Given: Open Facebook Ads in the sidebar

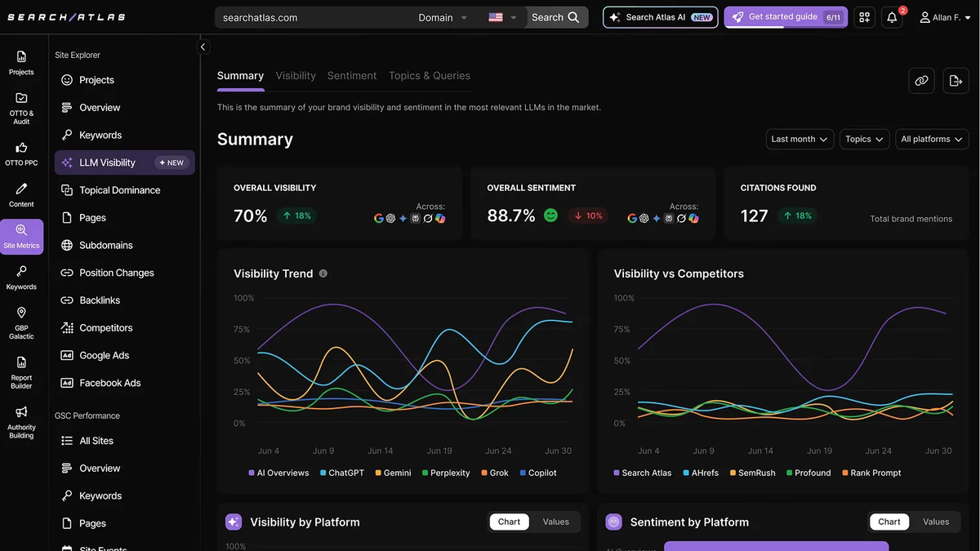Looking at the screenshot, I should click(x=124, y=383).
